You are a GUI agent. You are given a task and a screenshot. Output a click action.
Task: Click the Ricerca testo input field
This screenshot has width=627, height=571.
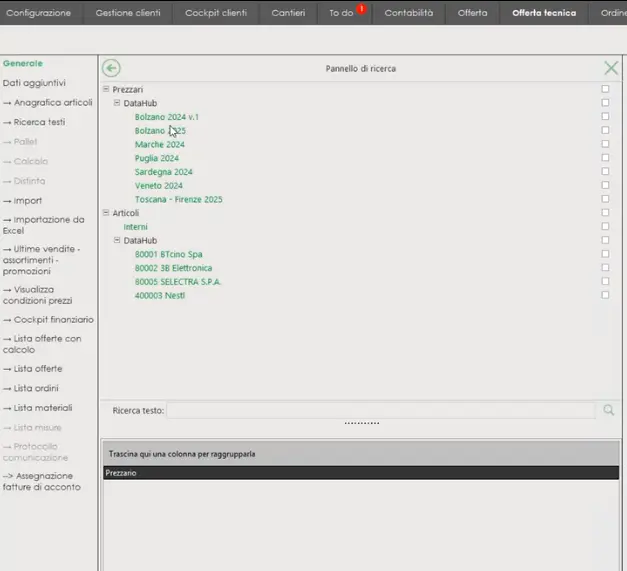coord(380,411)
